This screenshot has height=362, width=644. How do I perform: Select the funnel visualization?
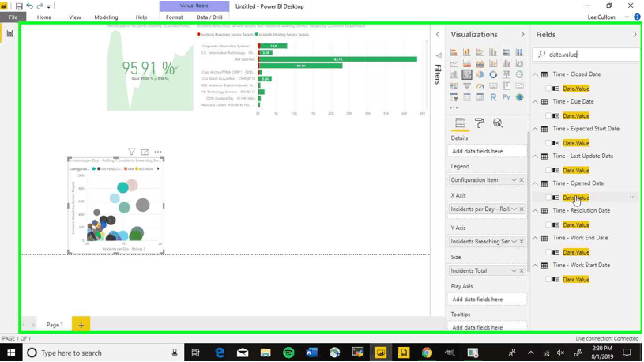(x=466, y=86)
